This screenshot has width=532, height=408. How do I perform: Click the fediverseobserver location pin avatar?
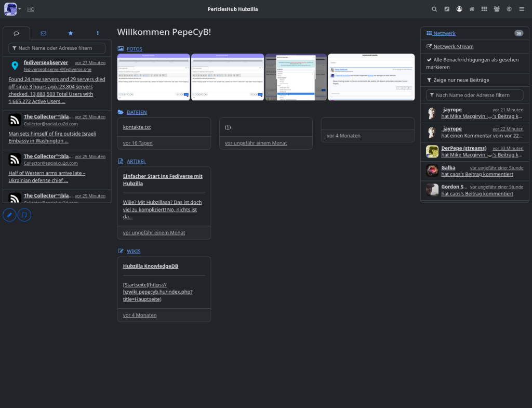15,65
